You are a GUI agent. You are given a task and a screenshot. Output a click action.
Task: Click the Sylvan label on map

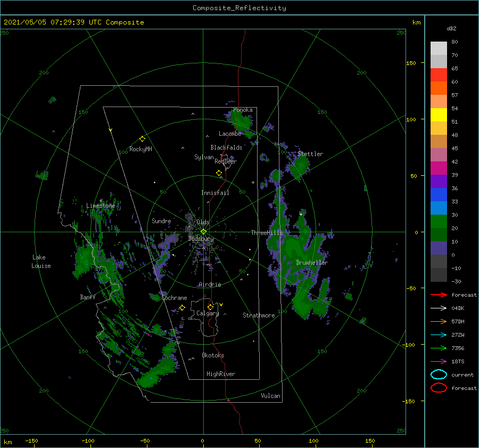[204, 157]
